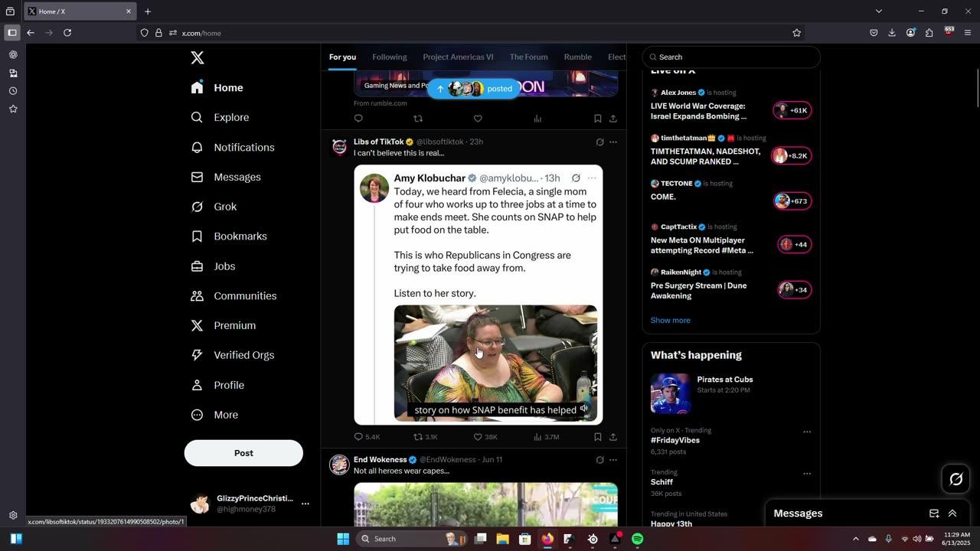The height and width of the screenshot is (551, 980).
Task: Open RaikenNight Pre Surgery Stream
Action: coord(730,284)
